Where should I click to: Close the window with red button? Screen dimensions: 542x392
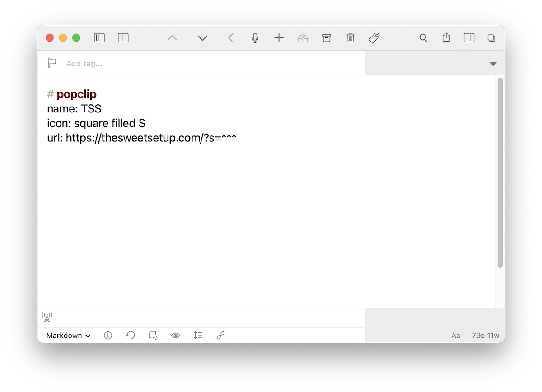pyautogui.click(x=50, y=38)
